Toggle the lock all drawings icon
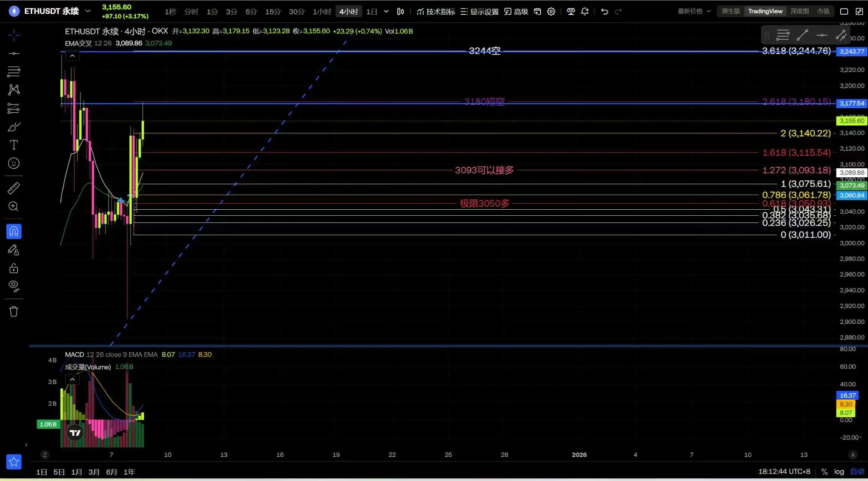The image size is (868, 481). tap(14, 268)
